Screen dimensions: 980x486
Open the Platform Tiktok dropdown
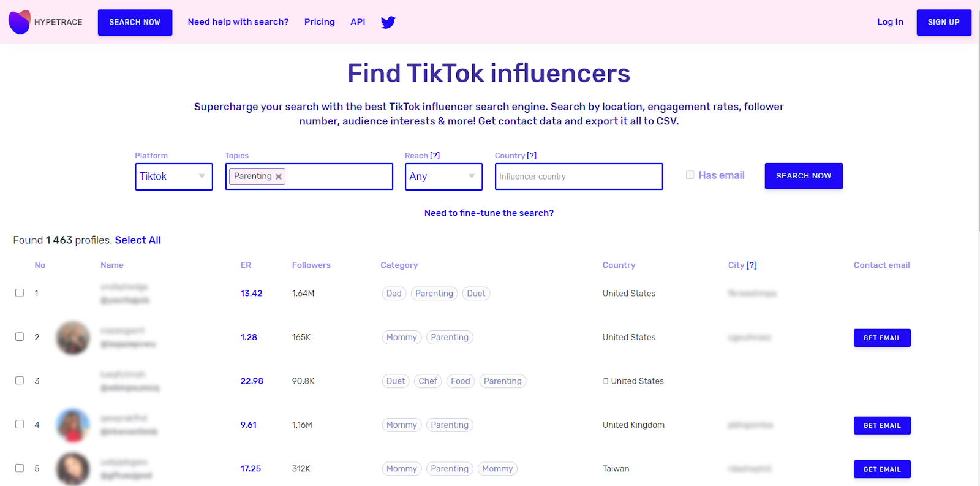pyautogui.click(x=174, y=177)
